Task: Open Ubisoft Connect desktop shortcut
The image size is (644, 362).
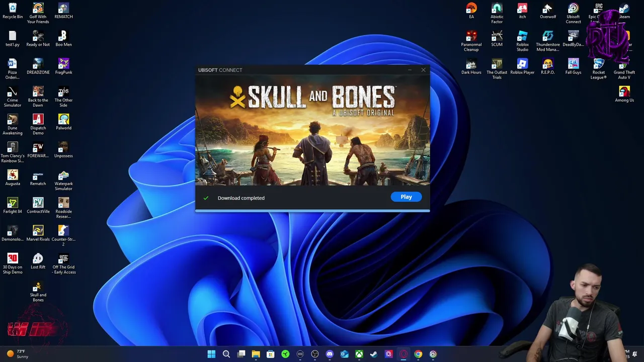Action: tap(573, 14)
